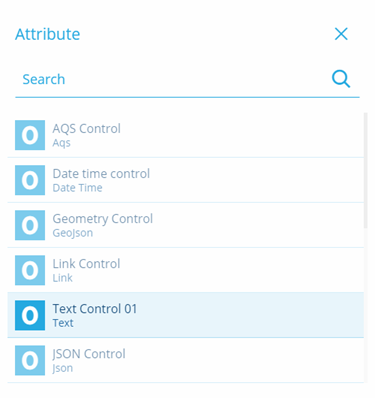Choose the Date time control label
The height and width of the screenshot is (398, 375).
[x=101, y=174]
